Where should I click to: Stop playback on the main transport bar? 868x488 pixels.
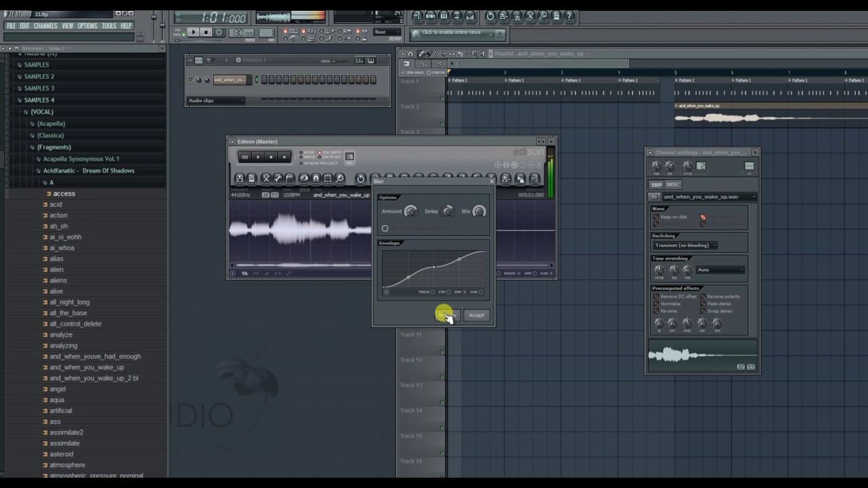point(206,32)
